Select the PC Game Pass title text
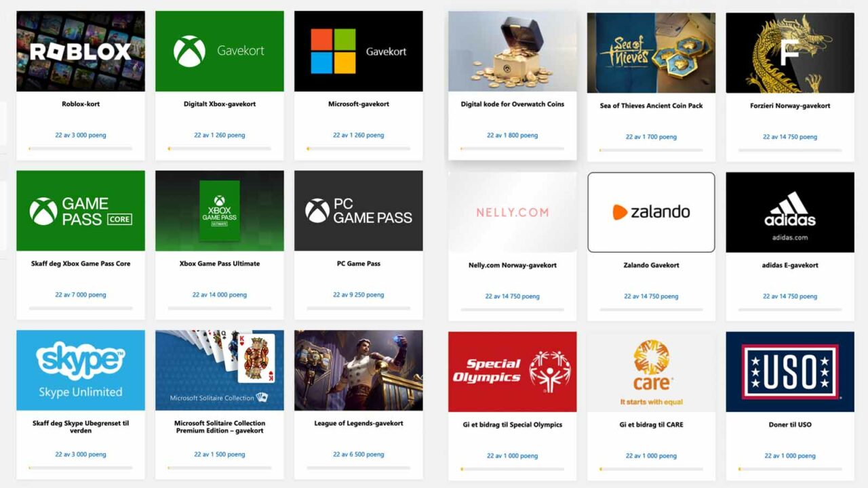The width and height of the screenshot is (868, 488). pos(359,264)
